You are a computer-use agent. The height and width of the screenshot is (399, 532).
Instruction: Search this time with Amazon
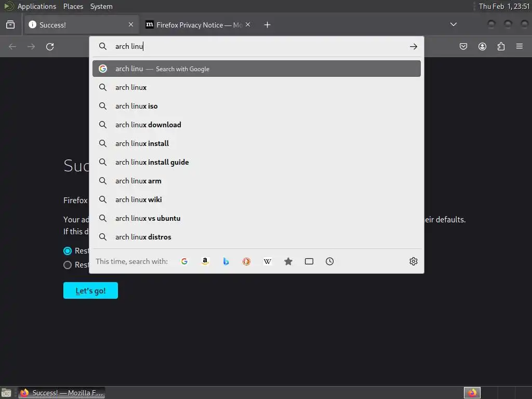(205, 261)
